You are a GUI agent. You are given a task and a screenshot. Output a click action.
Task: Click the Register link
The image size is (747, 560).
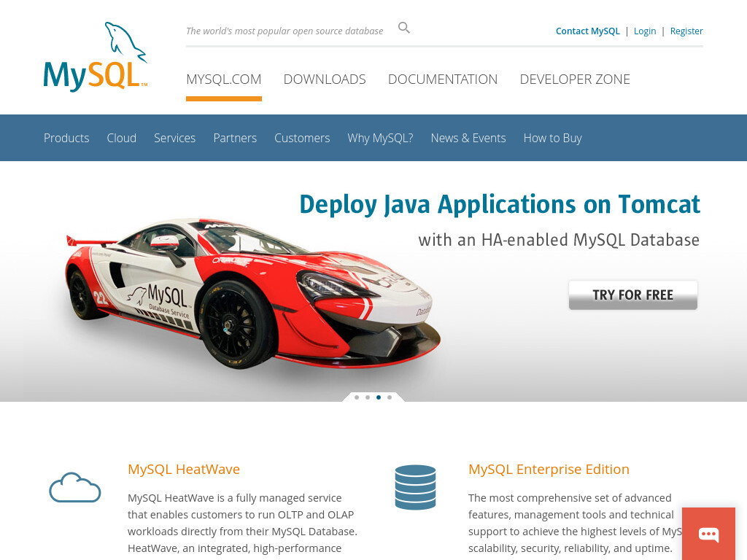[686, 31]
